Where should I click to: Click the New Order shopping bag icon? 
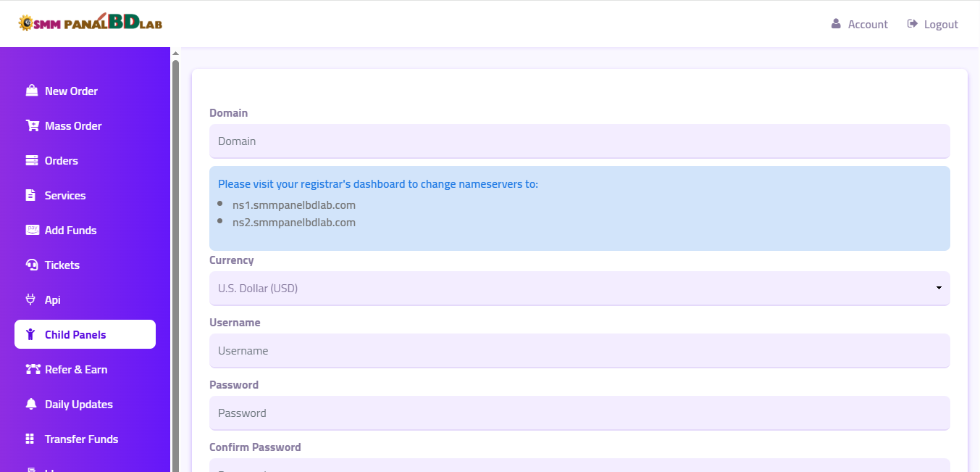click(31, 91)
